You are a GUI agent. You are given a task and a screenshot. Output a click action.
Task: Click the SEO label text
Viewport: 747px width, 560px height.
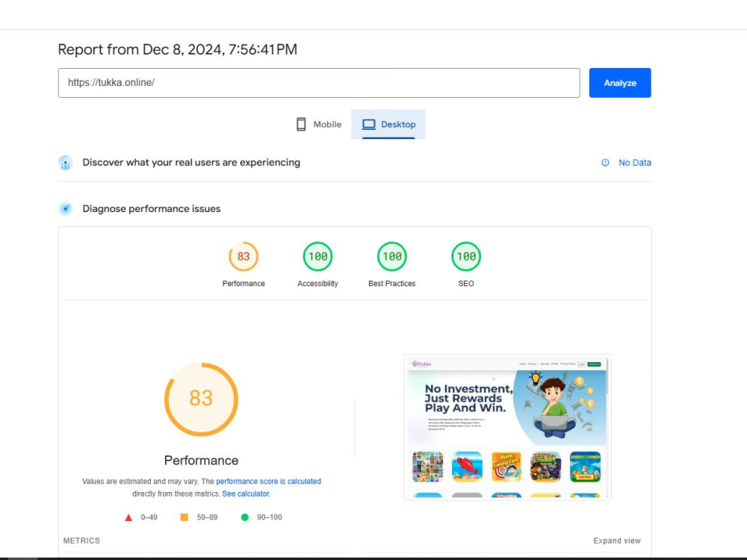pos(466,283)
